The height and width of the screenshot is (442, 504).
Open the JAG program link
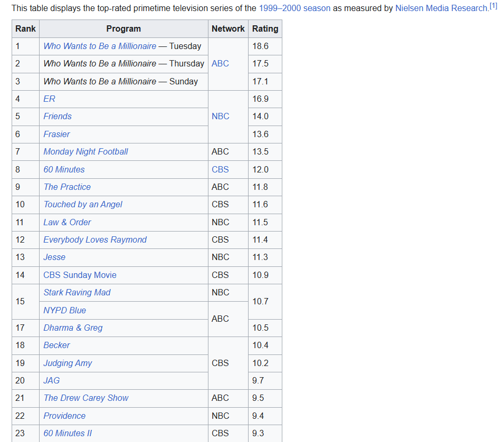pyautogui.click(x=51, y=380)
